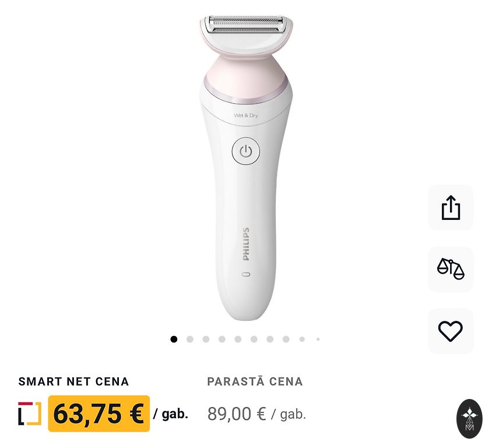Tap the power button on shaver image
This screenshot has width=492, height=448.
245,151
